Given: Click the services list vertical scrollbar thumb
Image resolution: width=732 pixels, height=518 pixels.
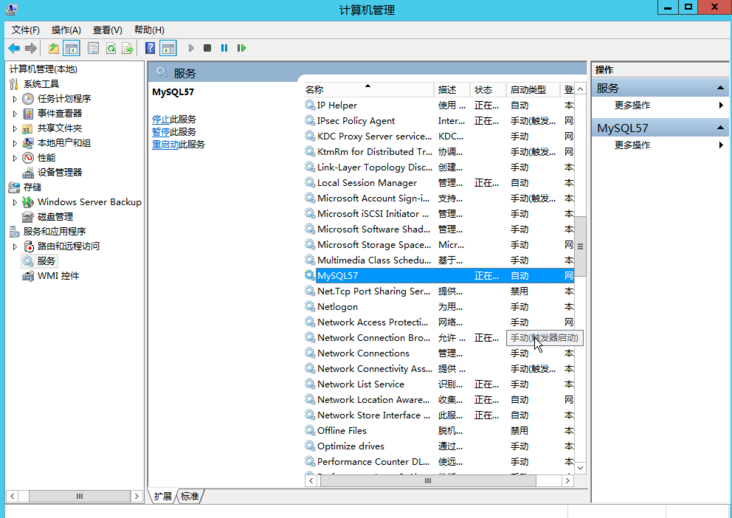Looking at the screenshot, I should [x=580, y=246].
